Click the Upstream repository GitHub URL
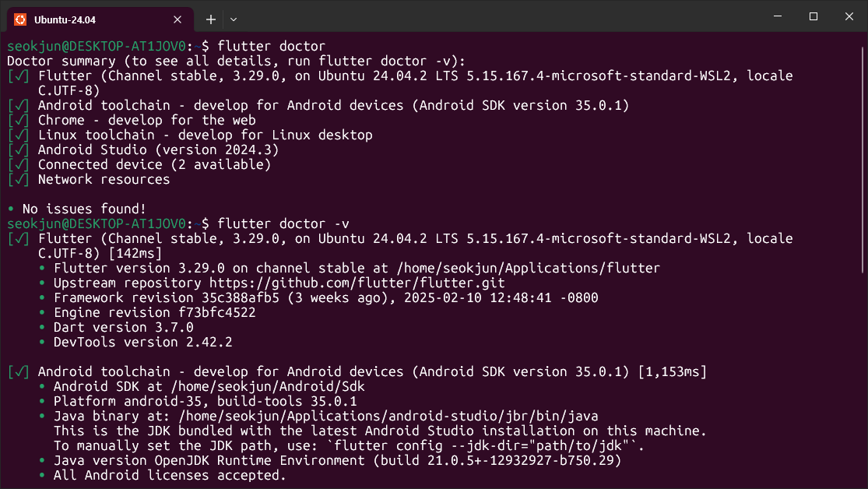This screenshot has height=489, width=868. pyautogui.click(x=357, y=283)
